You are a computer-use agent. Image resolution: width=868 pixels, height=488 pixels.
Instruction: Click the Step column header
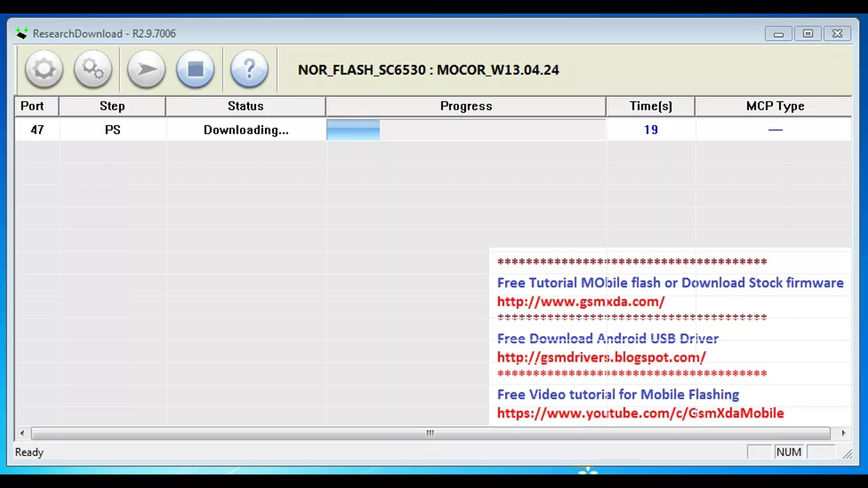tap(113, 106)
